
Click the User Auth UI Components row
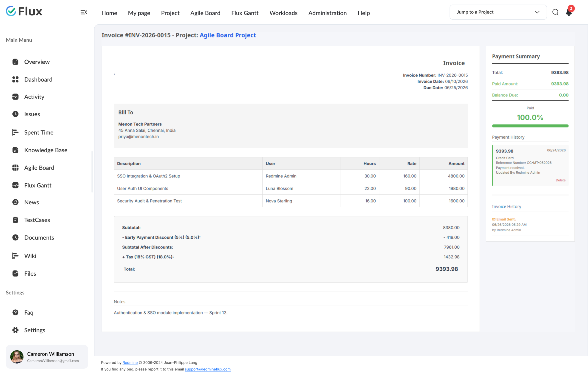(291, 189)
